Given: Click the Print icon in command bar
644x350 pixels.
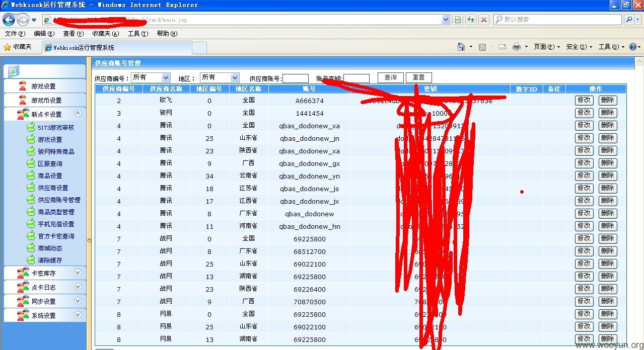Looking at the screenshot, I should (516, 47).
